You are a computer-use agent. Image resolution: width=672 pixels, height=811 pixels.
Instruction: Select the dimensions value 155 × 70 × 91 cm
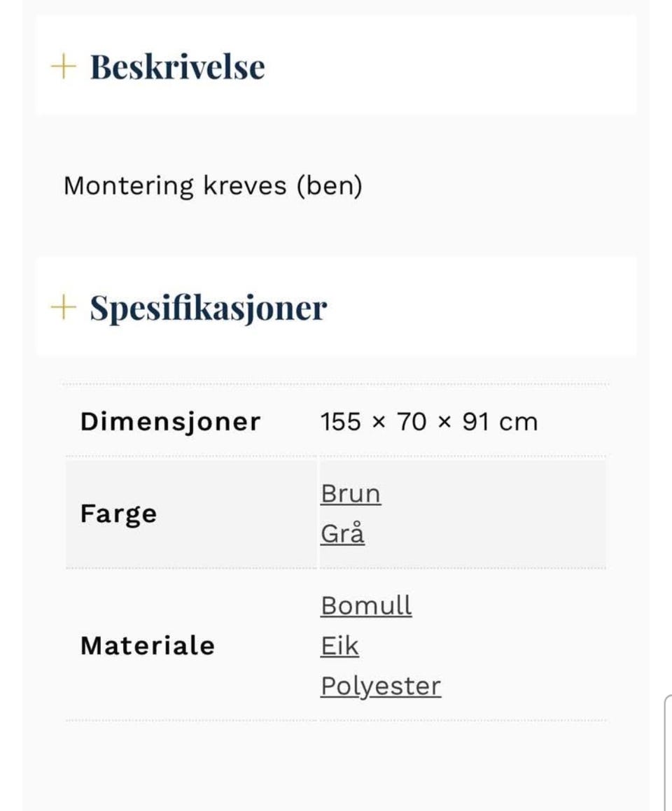pos(428,421)
